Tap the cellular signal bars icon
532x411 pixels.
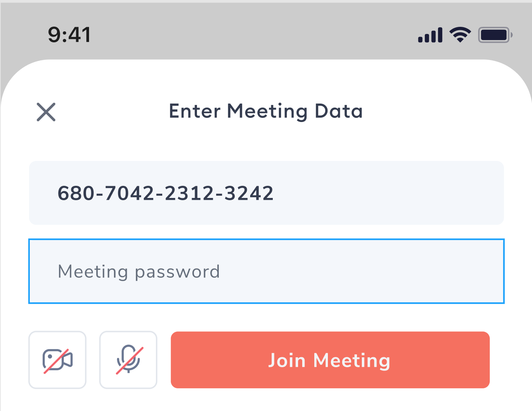(430, 36)
